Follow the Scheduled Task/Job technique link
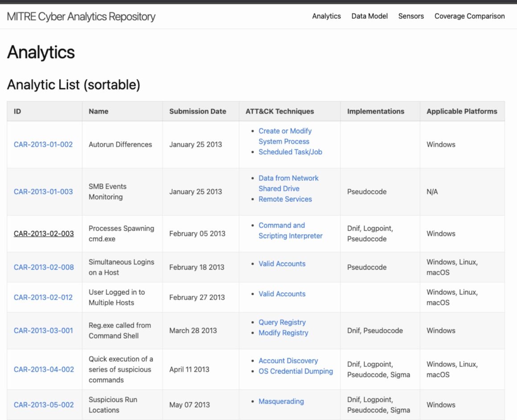 (x=290, y=152)
